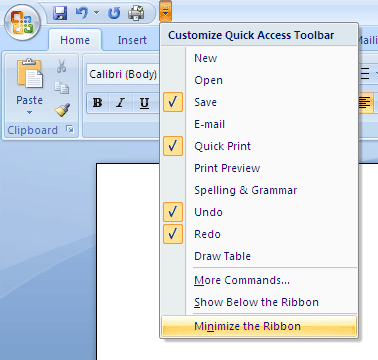The image size is (378, 360).
Task: Switch to the Insert tab
Action: click(x=132, y=40)
